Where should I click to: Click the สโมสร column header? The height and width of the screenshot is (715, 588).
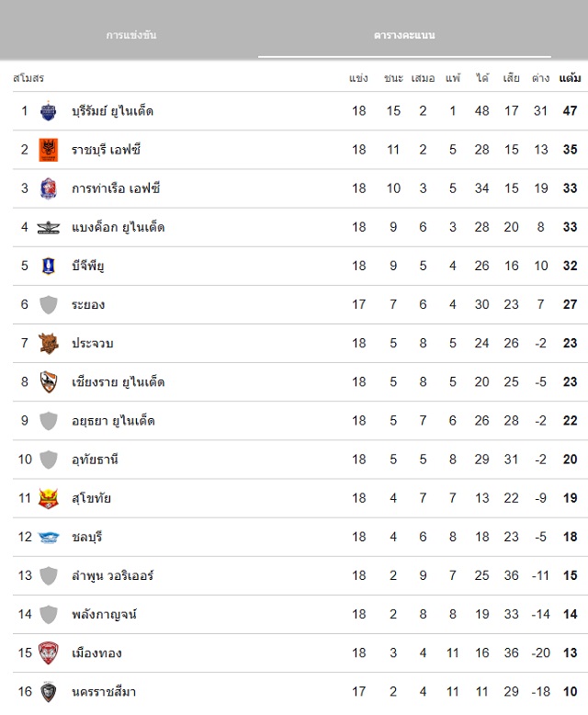pos(28,78)
